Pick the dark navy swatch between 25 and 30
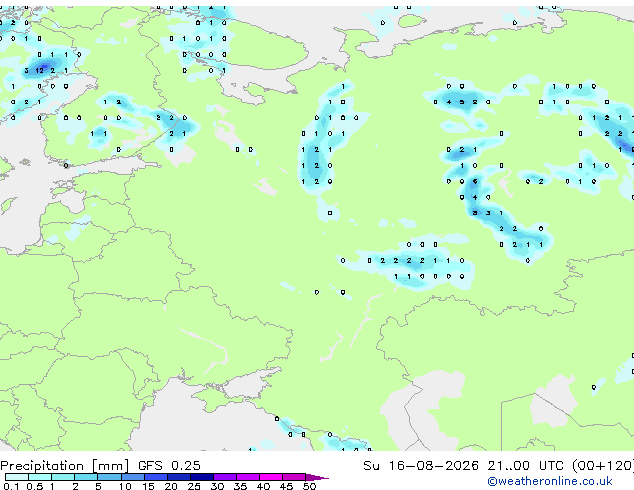 (x=202, y=477)
